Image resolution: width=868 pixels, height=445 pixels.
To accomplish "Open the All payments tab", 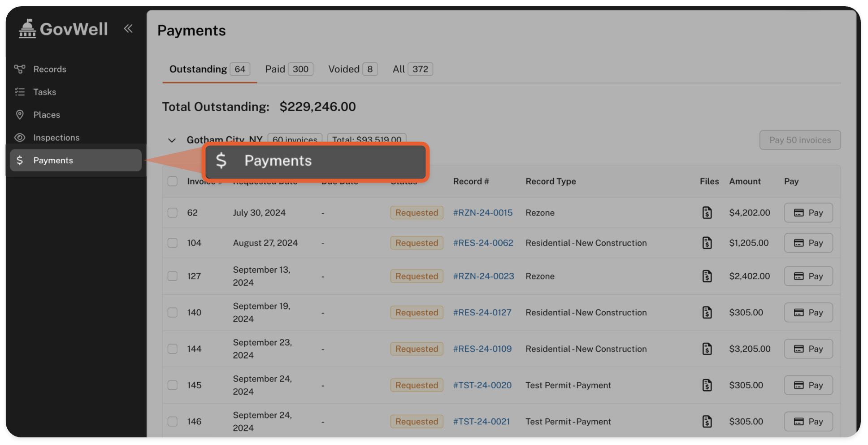I will (x=412, y=69).
